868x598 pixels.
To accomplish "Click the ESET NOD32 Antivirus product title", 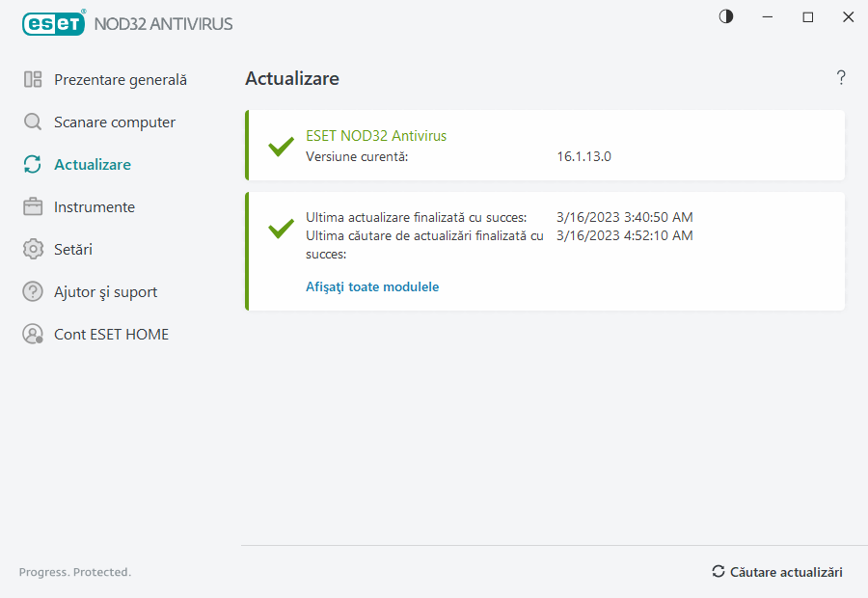I will pos(376,136).
